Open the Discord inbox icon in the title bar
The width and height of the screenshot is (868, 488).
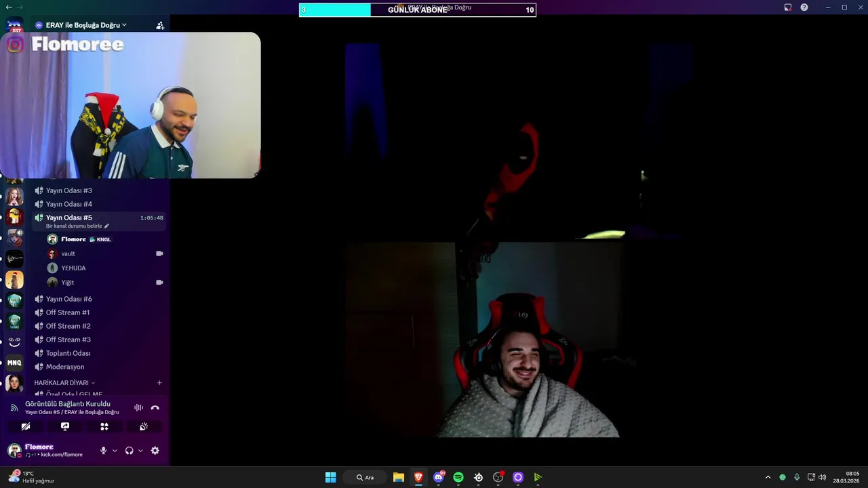pos(788,7)
